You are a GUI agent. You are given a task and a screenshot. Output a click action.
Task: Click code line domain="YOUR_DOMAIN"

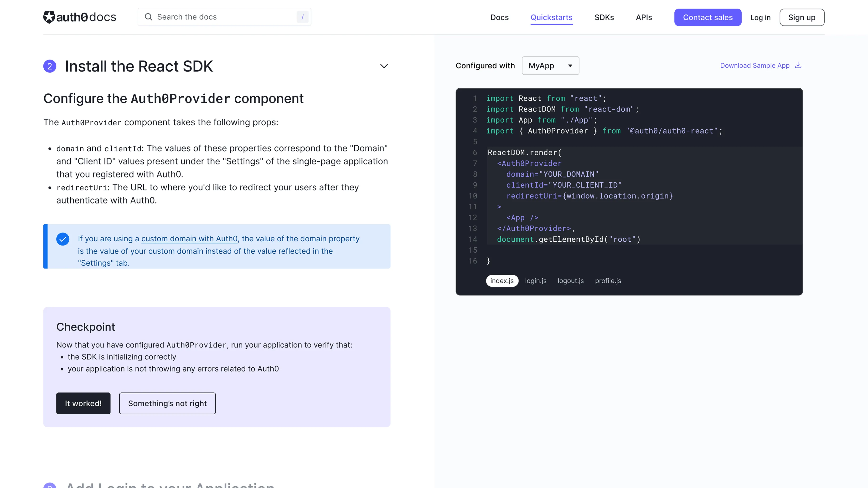552,174
